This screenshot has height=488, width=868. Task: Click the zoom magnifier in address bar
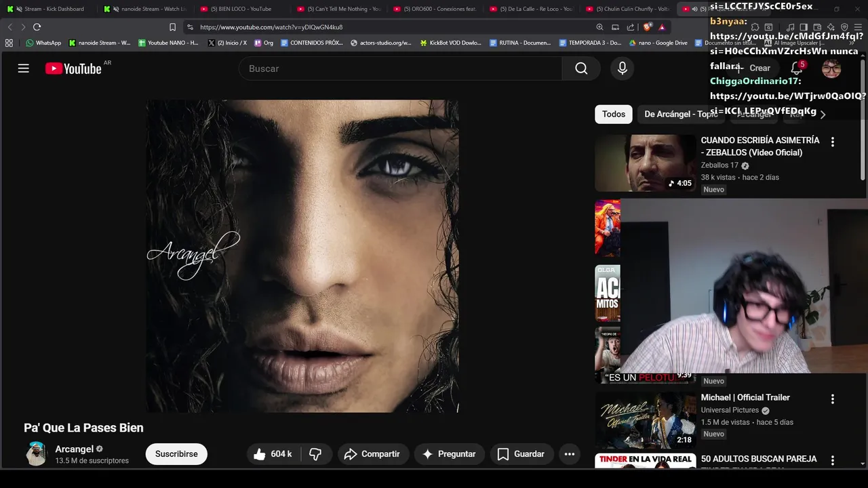pyautogui.click(x=599, y=27)
